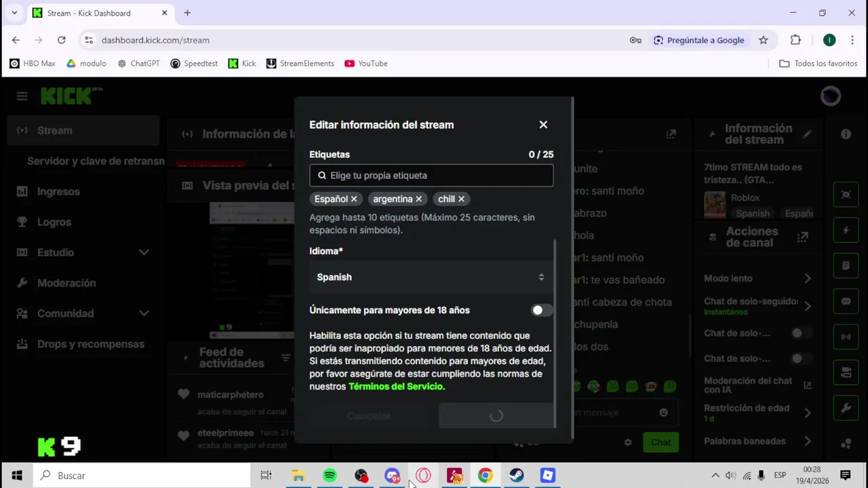868x488 pixels.
Task: Click the chat bubble icon on right rail
Action: [846, 301]
